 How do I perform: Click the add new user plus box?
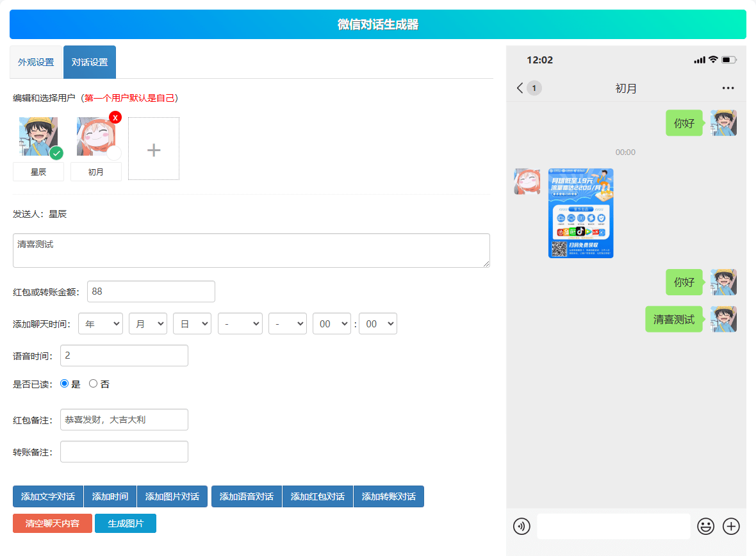(154, 149)
